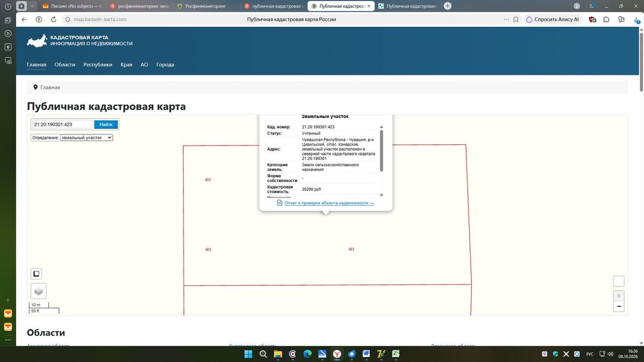Open the Области navigation menu item
The width and height of the screenshot is (644, 362).
[x=65, y=64]
